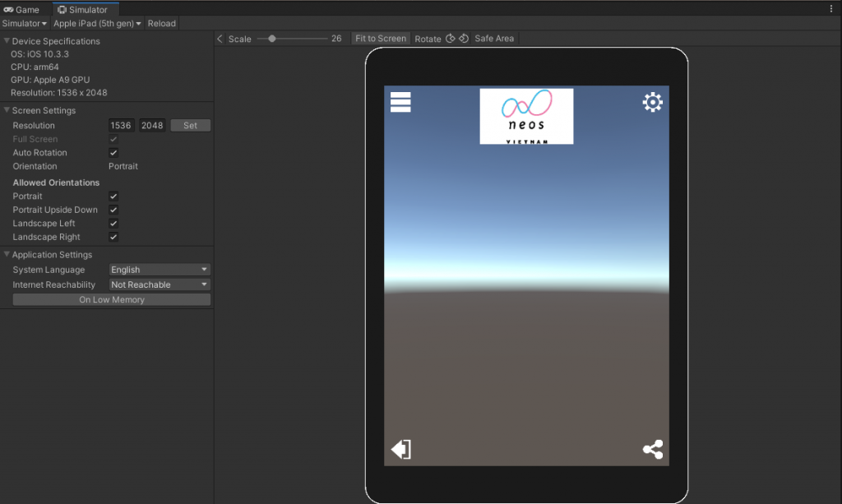The image size is (842, 504).
Task: Open the hamburger menu in the simulated app
Action: (x=400, y=101)
